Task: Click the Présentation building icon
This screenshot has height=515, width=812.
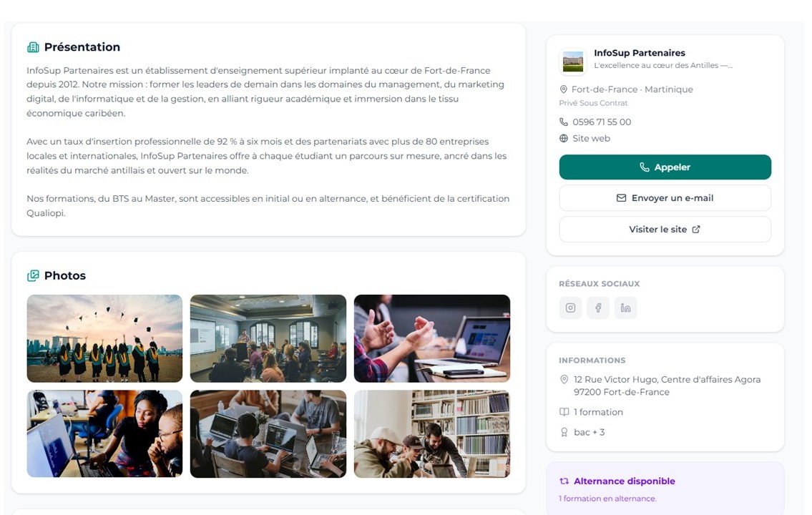Action: pyautogui.click(x=33, y=47)
